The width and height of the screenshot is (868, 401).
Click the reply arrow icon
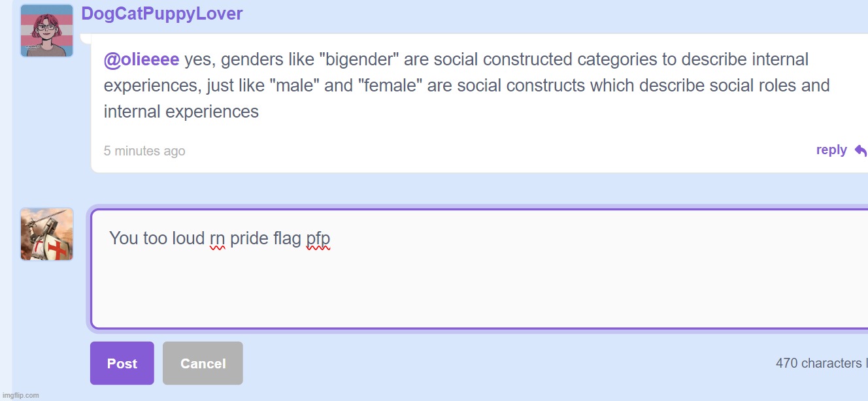pyautogui.click(x=861, y=151)
